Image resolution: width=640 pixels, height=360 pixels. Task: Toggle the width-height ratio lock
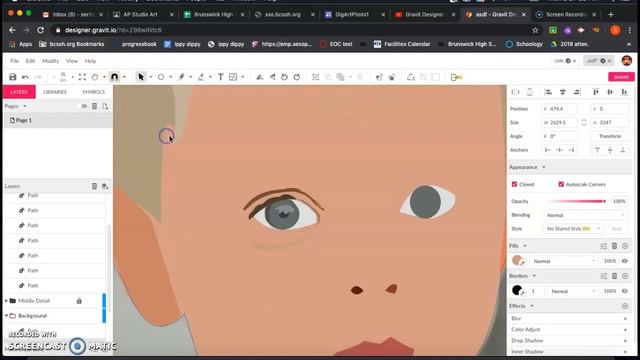click(x=584, y=122)
